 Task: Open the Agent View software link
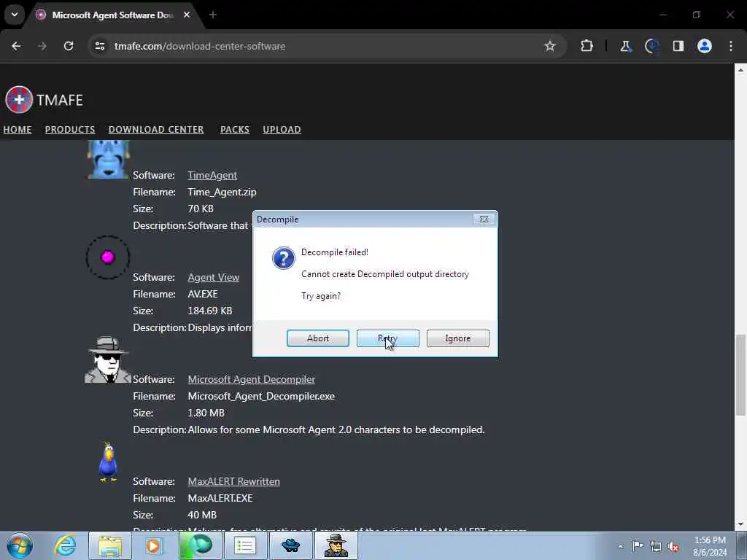(x=214, y=277)
